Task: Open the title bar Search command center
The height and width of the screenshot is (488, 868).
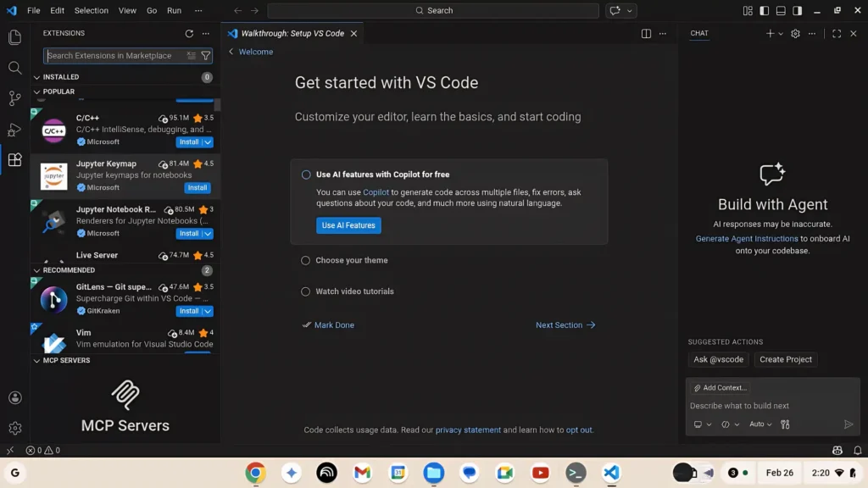Action: click(x=433, y=10)
